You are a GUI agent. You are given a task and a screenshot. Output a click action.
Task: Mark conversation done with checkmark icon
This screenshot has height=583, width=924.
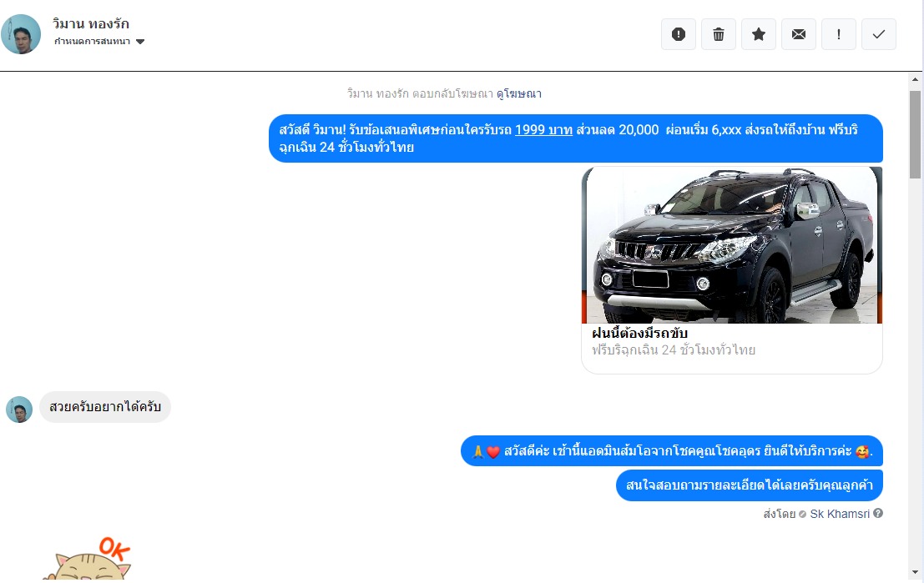[x=879, y=34]
